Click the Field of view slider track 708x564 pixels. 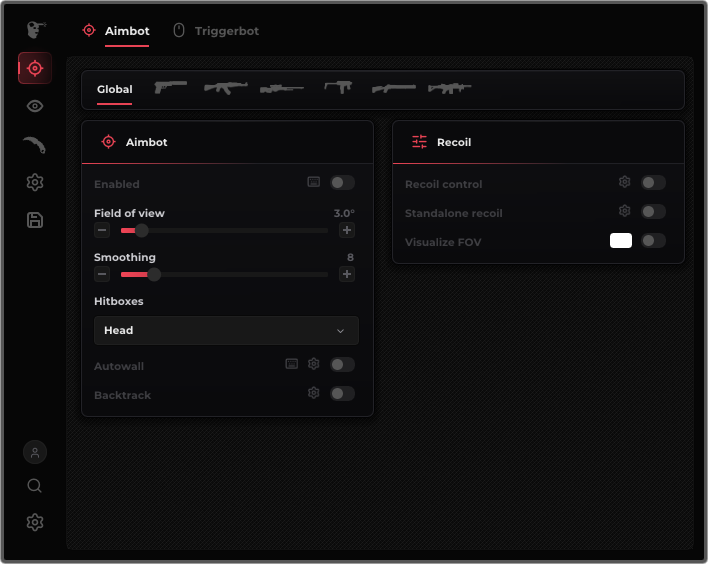tap(224, 231)
